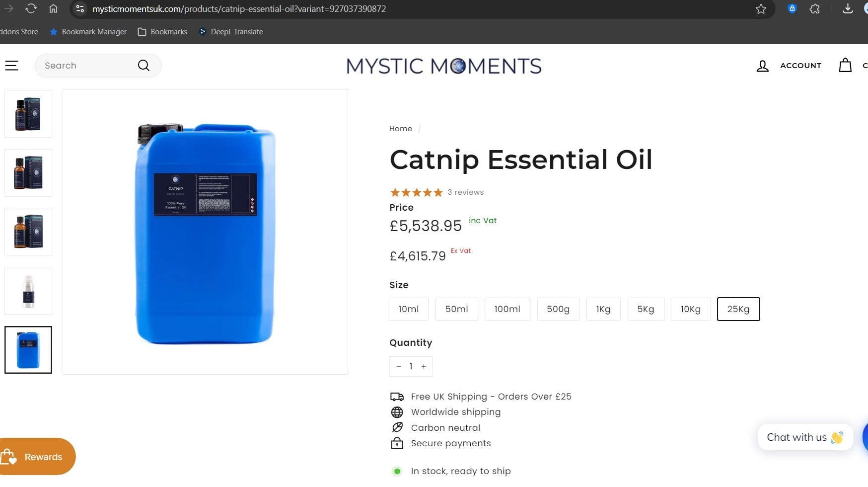Open browser downloads icon
868x487 pixels.
tap(848, 8)
